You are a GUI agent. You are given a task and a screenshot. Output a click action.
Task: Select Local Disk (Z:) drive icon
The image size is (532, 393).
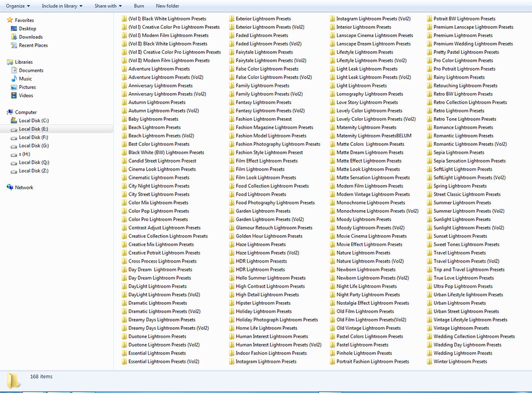pos(14,171)
